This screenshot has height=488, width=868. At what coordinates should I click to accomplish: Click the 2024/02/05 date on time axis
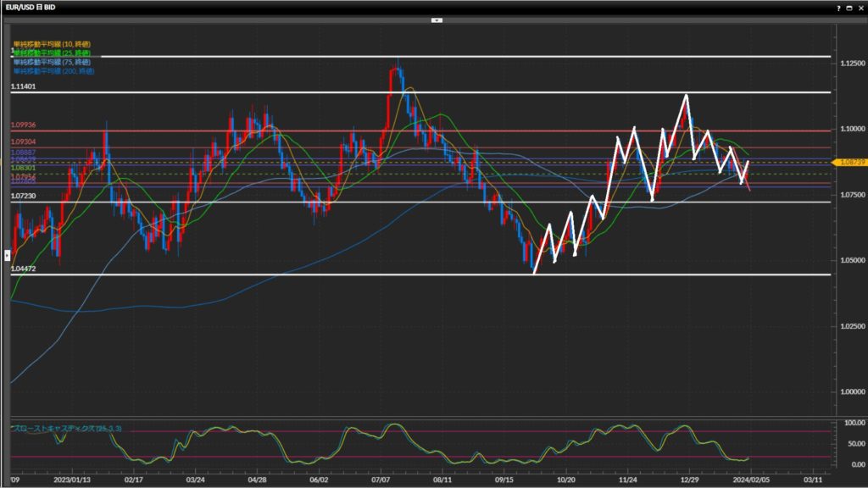point(754,478)
